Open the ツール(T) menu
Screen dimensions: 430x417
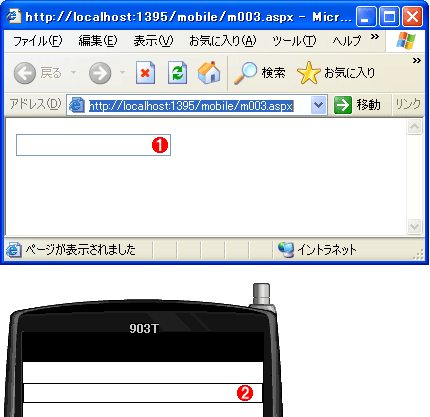(294, 41)
